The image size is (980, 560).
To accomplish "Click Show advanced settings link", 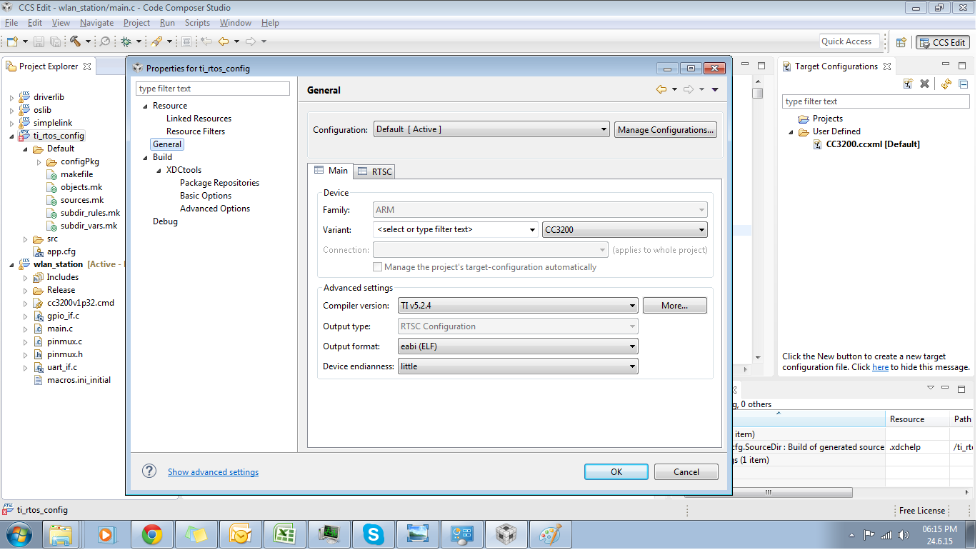I will pos(212,471).
